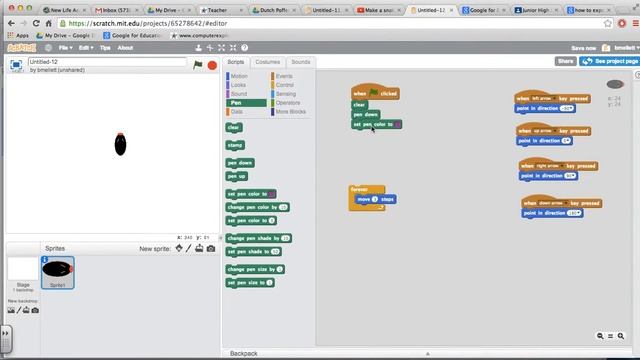Paint a new sprite
Viewport: 640px width, 360px height.
coord(189,248)
